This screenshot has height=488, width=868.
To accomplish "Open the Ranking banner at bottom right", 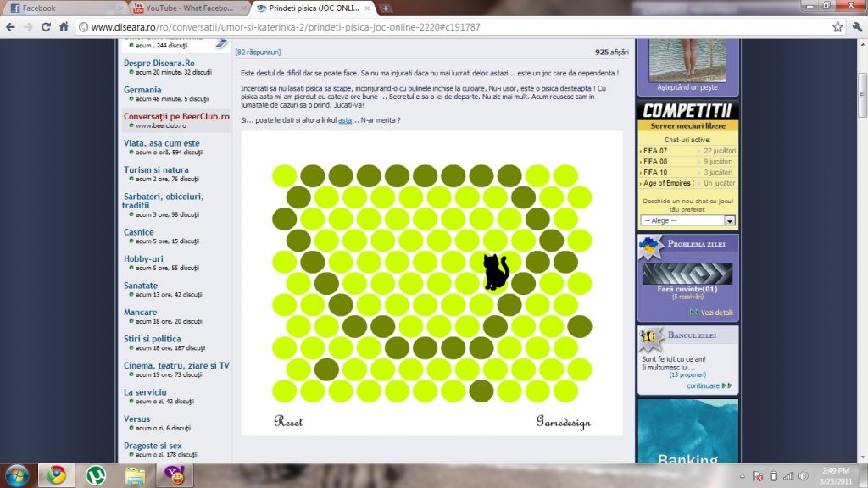I will [688, 431].
